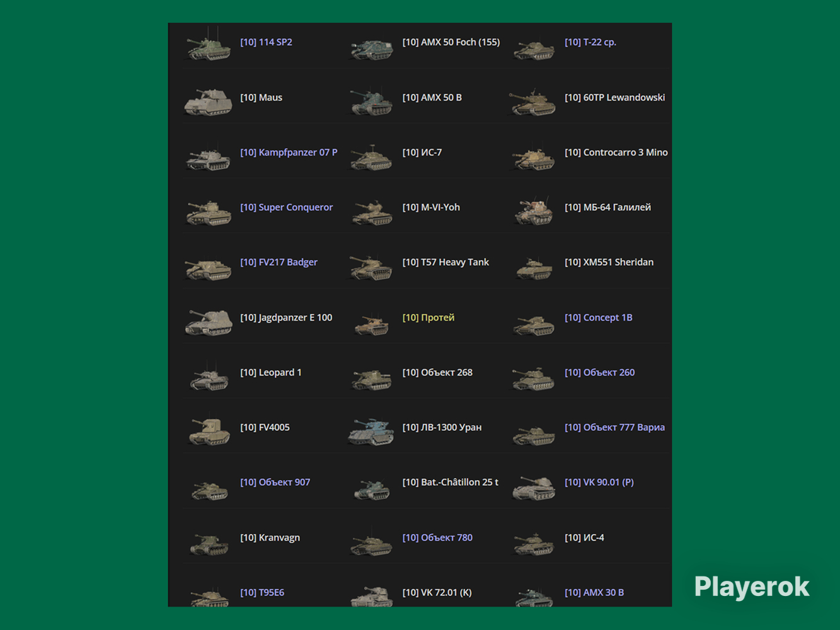Viewport: 840px width, 630px height.
Task: Open the [10] T95E6 link
Action: pyautogui.click(x=262, y=592)
